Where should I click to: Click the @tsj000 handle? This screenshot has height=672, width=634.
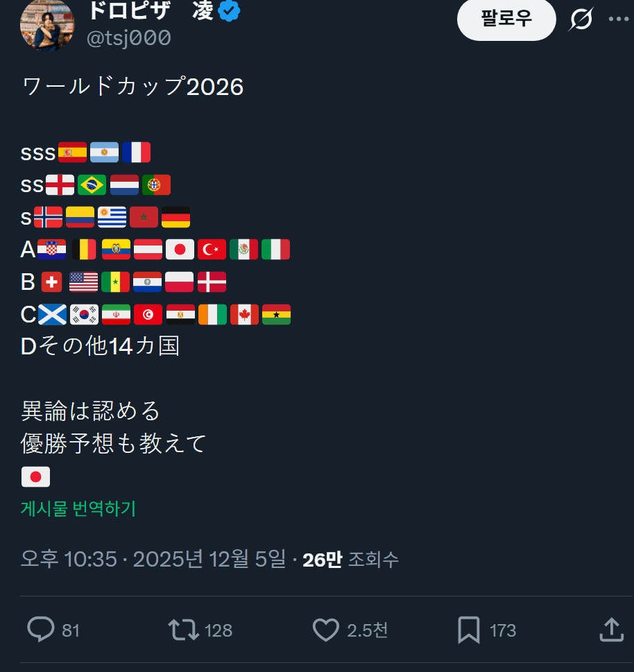128,38
